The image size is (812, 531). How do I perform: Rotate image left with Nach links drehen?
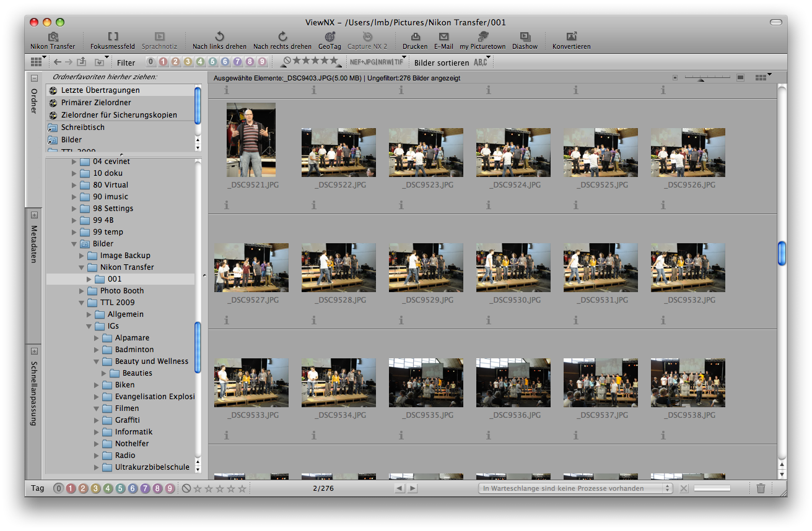(x=219, y=37)
